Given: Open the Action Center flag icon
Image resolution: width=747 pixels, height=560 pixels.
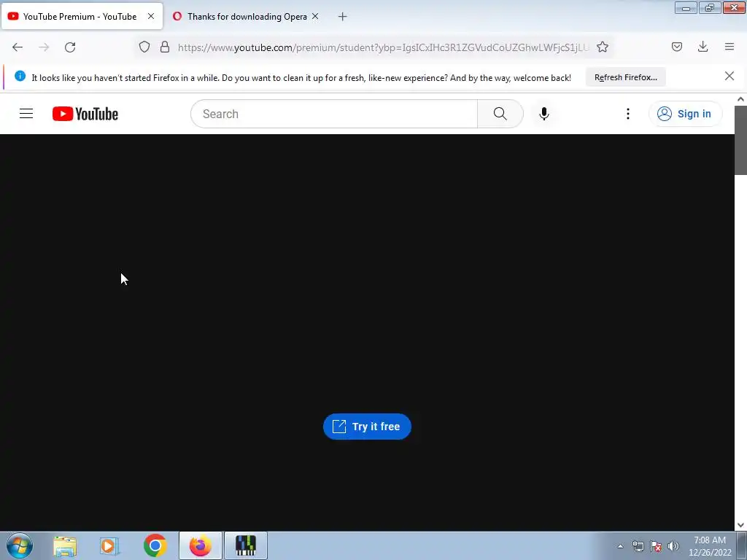Looking at the screenshot, I should coord(656,546).
